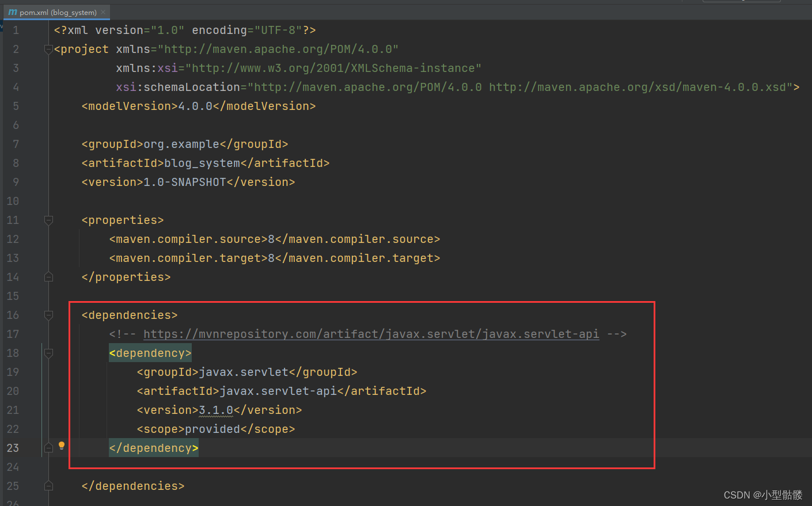Click the Maven icon on pom.xml tab
The height and width of the screenshot is (506, 812).
pos(13,12)
